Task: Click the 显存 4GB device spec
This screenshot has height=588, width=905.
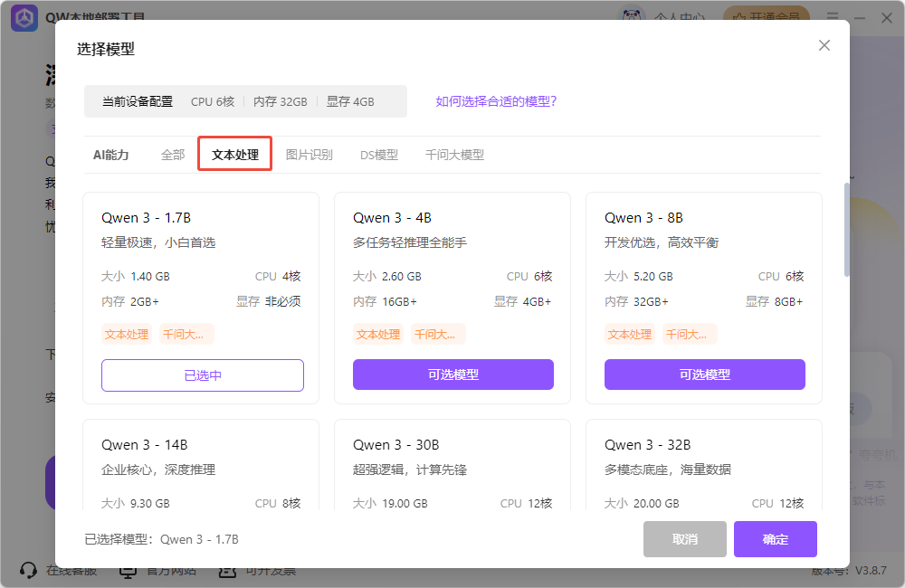Action: point(350,101)
